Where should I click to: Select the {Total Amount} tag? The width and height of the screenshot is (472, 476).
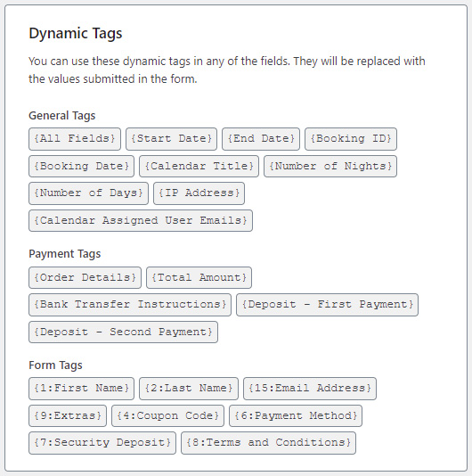point(199,277)
